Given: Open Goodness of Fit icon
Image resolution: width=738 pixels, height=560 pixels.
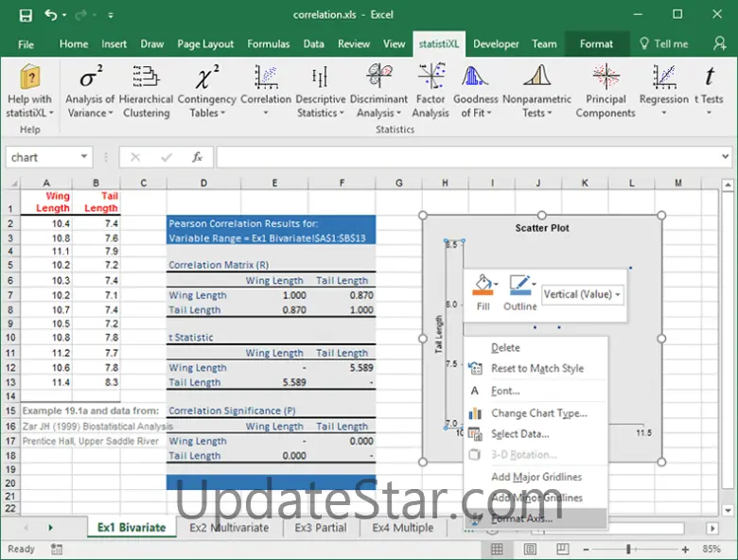Looking at the screenshot, I should tap(474, 77).
